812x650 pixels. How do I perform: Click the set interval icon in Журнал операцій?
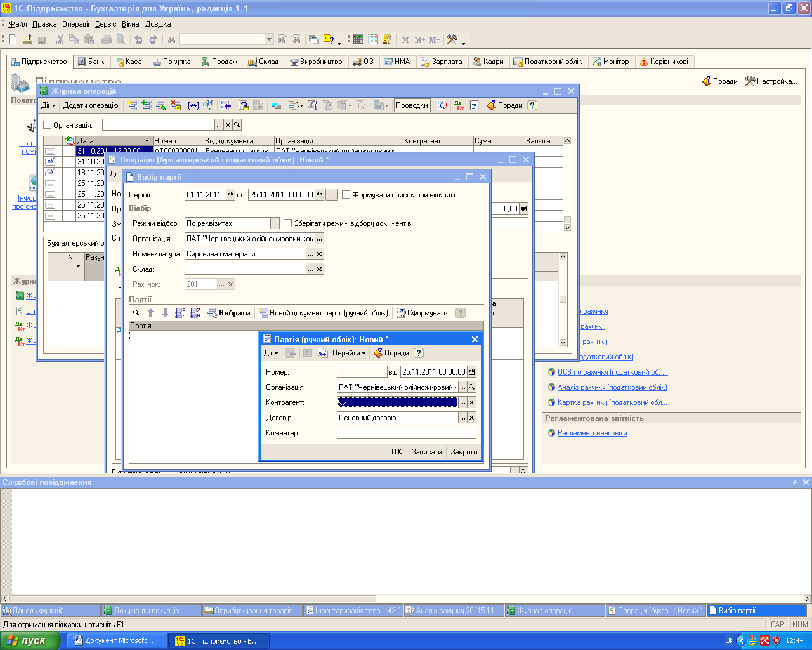(x=193, y=105)
